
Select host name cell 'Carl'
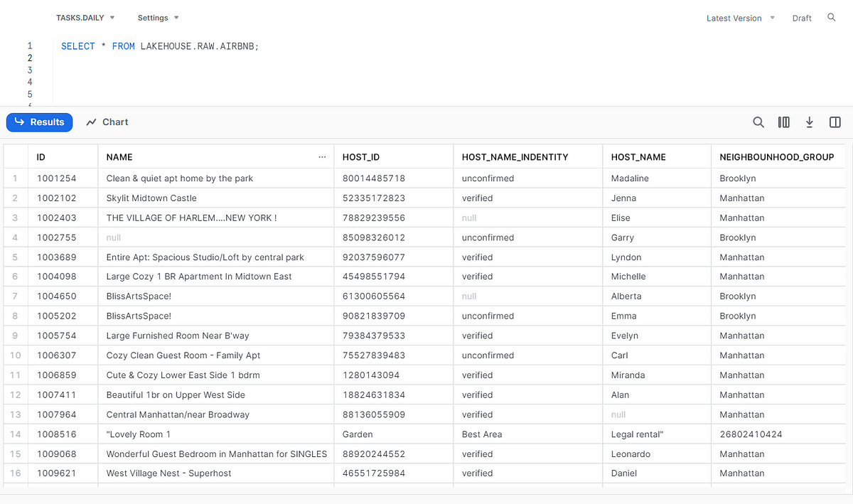pyautogui.click(x=656, y=355)
